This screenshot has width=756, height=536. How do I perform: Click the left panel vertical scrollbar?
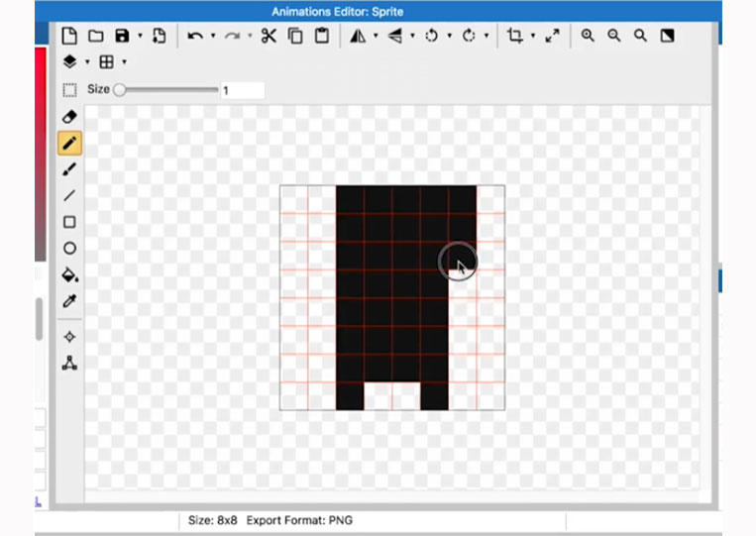point(40,319)
